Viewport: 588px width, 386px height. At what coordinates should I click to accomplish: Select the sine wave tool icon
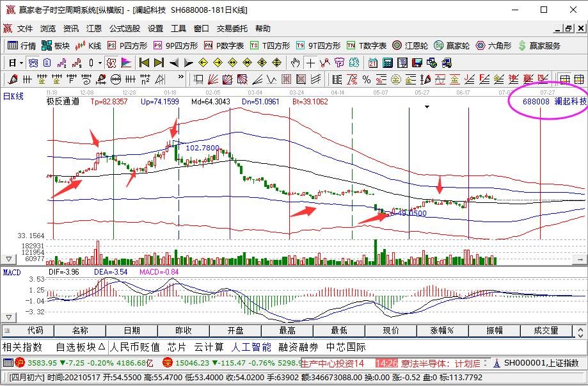coord(440,79)
